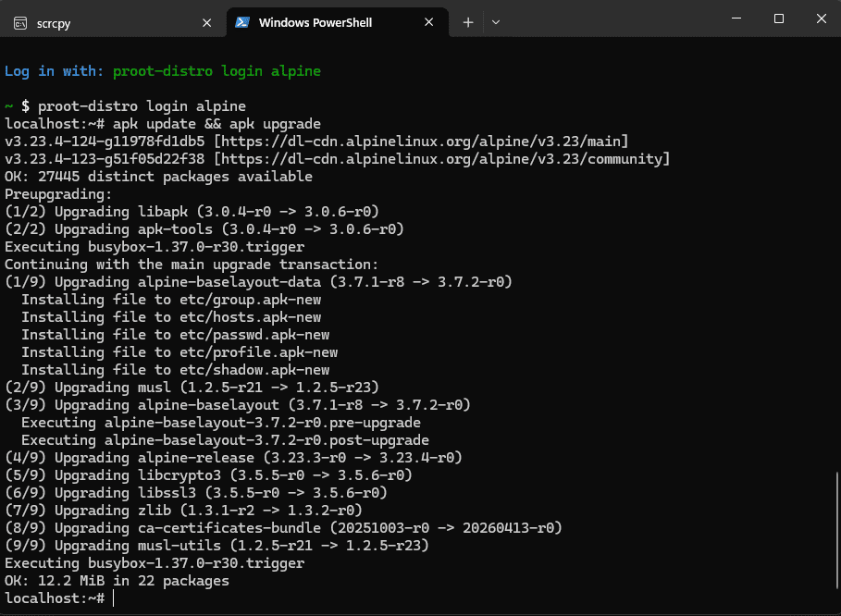Close the terminal window
This screenshot has width=841, height=616.
[x=821, y=18]
